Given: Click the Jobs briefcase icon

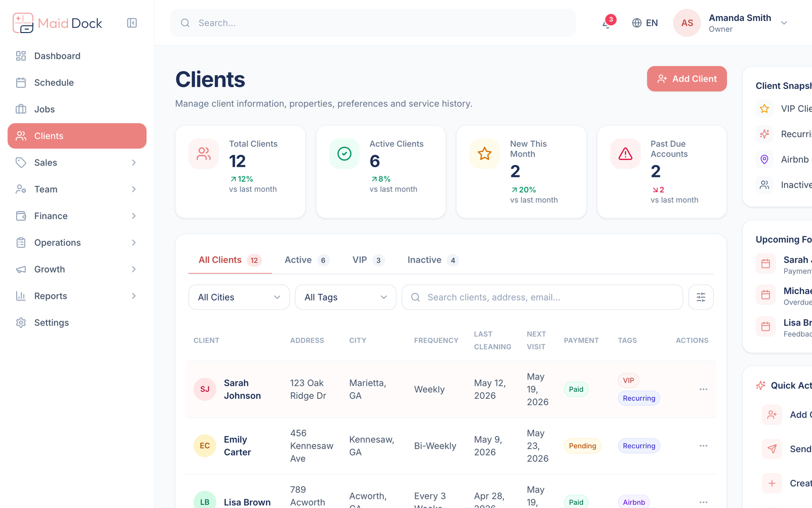Looking at the screenshot, I should tap(21, 109).
